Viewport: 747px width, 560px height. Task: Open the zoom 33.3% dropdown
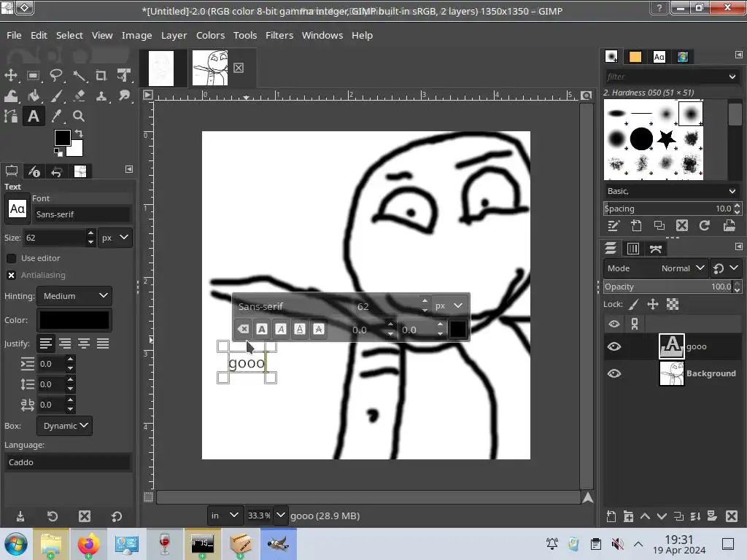[281, 516]
